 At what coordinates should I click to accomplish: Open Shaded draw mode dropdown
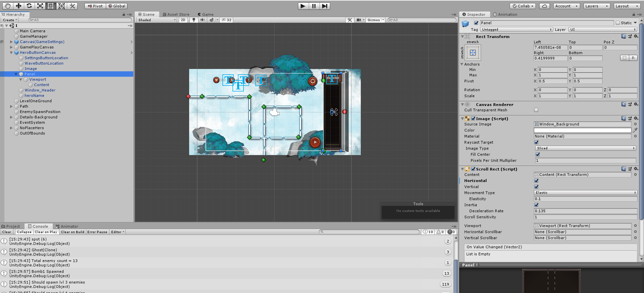click(x=157, y=20)
